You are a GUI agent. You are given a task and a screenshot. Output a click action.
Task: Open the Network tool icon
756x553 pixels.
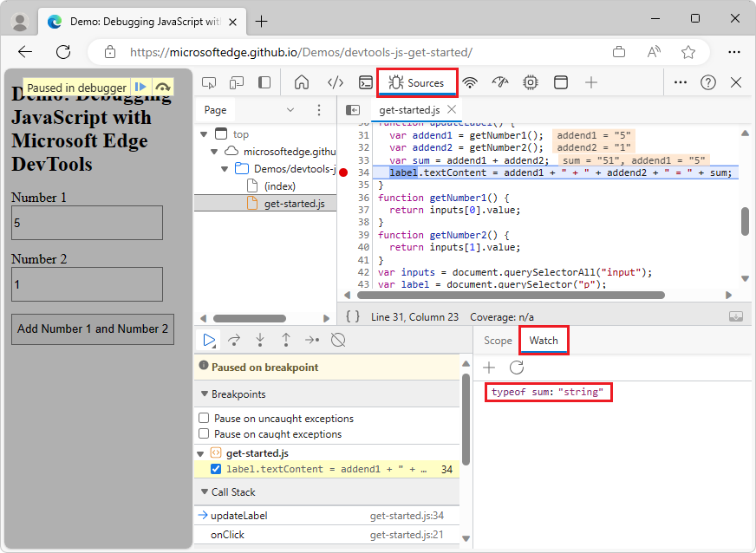point(470,82)
